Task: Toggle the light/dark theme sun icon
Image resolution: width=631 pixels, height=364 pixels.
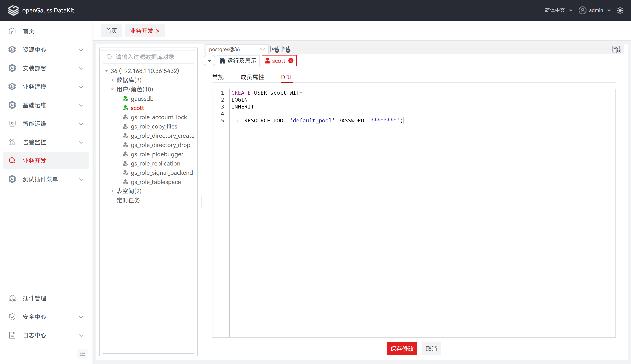Action: [x=620, y=10]
